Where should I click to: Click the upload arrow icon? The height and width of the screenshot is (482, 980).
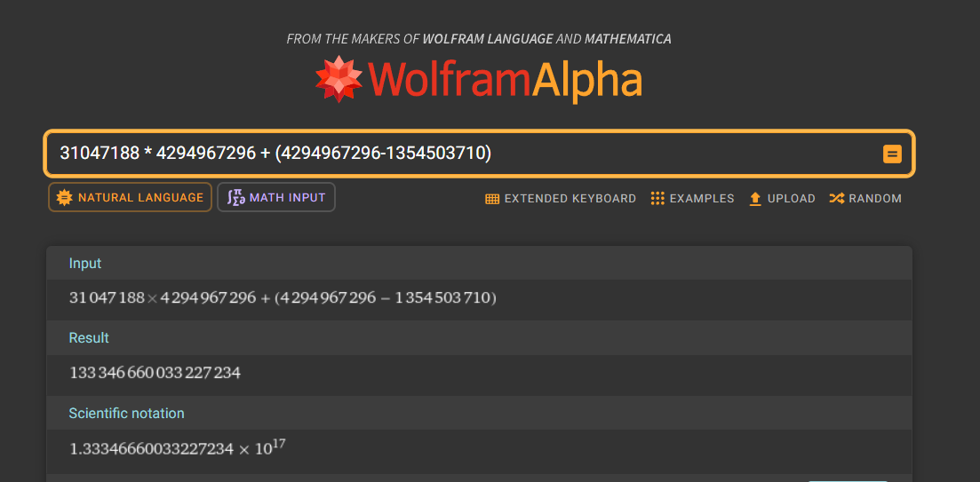pyautogui.click(x=755, y=199)
